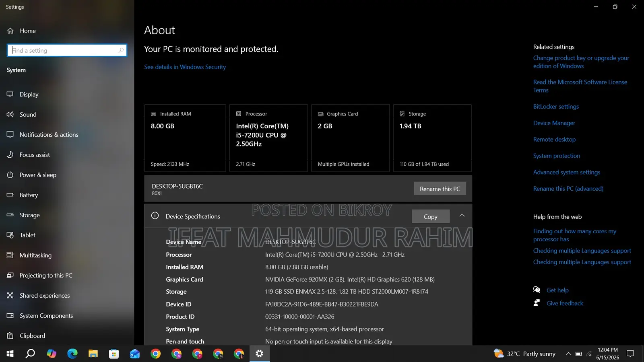644x362 pixels.
Task: Open the notification center icon
Action: pos(630,354)
